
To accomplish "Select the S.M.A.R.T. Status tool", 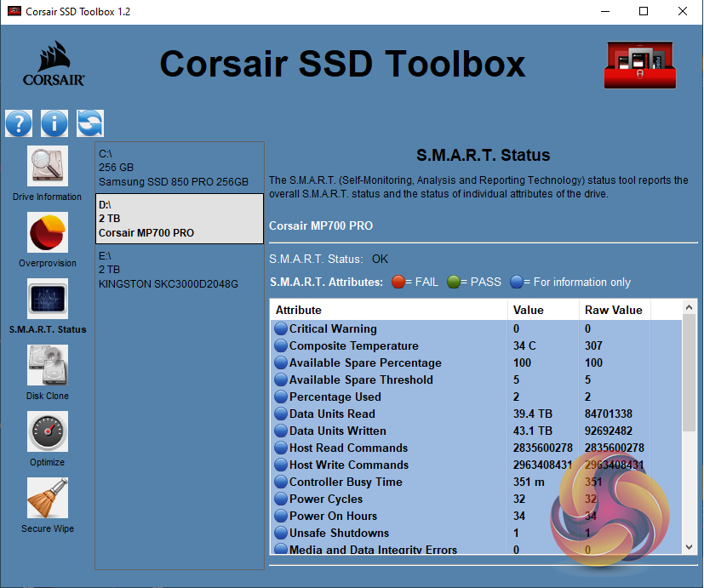I will pos(48,300).
